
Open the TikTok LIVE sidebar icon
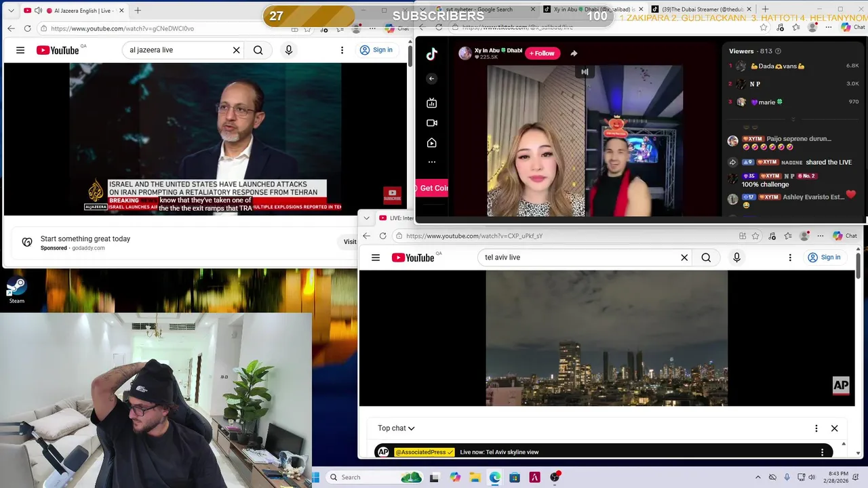click(432, 103)
